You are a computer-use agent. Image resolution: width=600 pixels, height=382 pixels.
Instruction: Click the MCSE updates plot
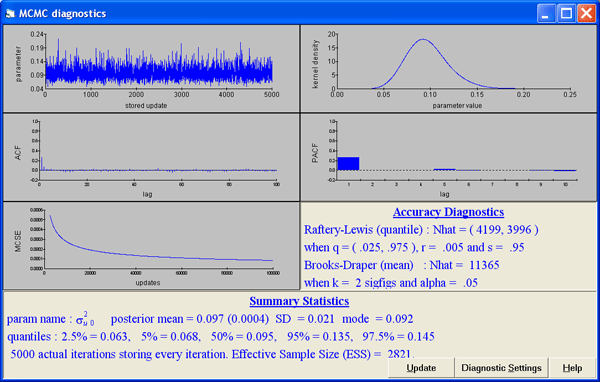[x=152, y=246]
